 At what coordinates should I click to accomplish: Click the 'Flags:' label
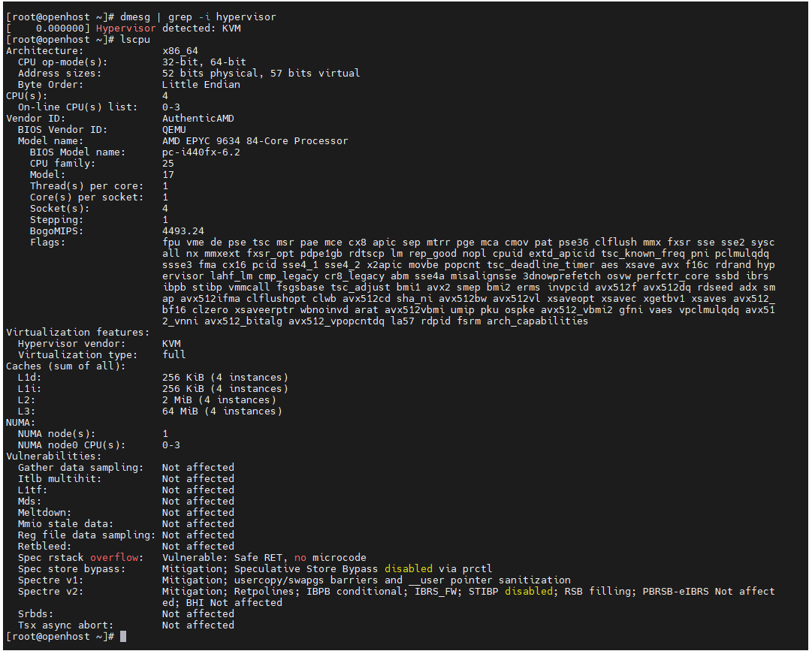click(x=48, y=242)
